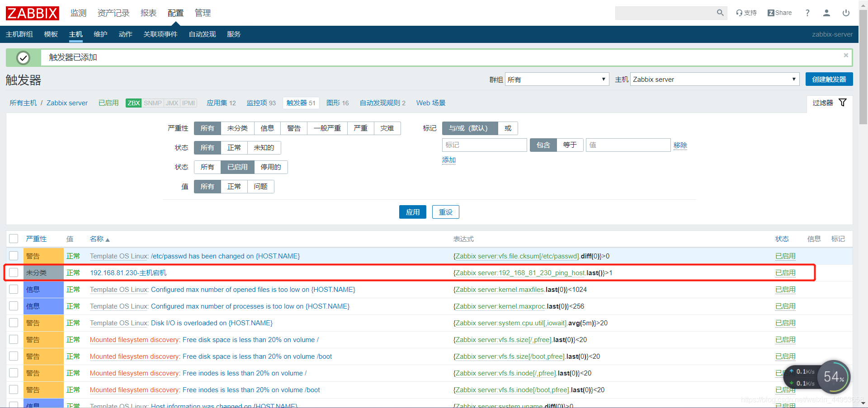Select severity filter 灾难

pyautogui.click(x=387, y=128)
